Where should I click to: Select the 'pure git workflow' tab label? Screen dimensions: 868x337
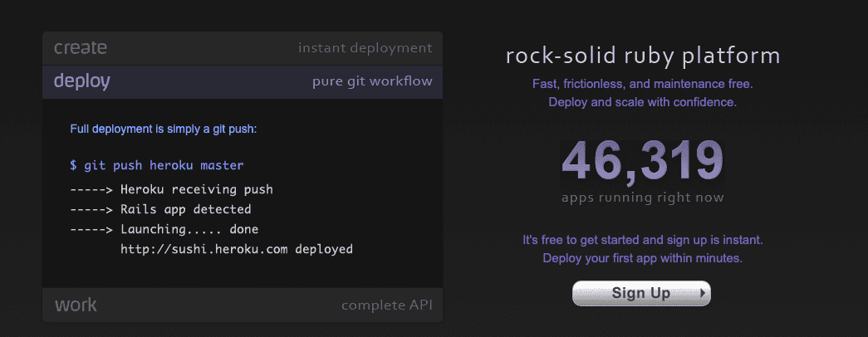[371, 81]
